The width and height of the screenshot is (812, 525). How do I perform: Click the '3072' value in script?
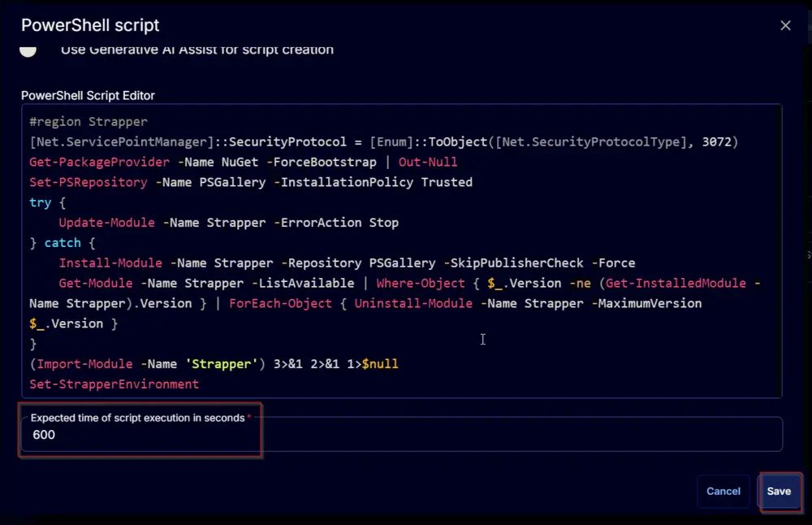pos(717,142)
